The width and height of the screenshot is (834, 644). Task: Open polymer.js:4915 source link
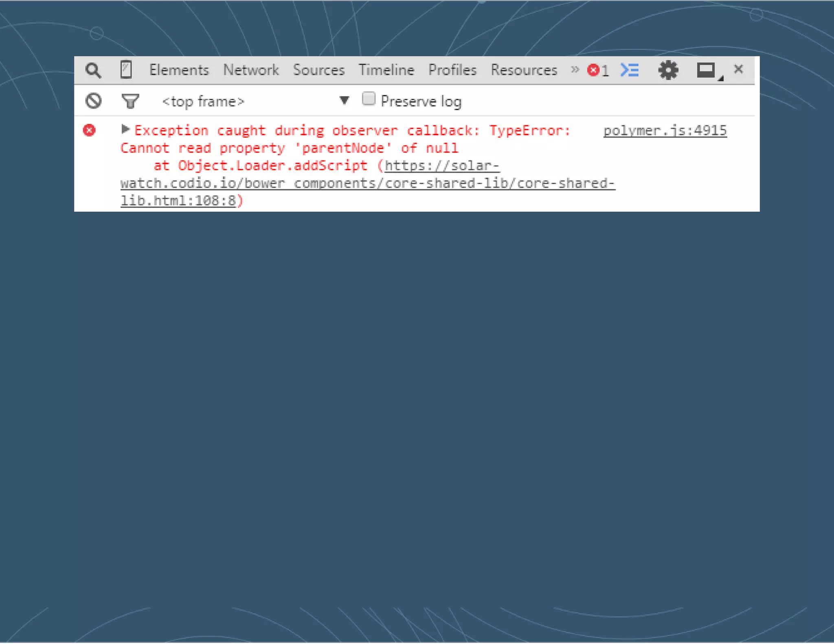coord(665,131)
